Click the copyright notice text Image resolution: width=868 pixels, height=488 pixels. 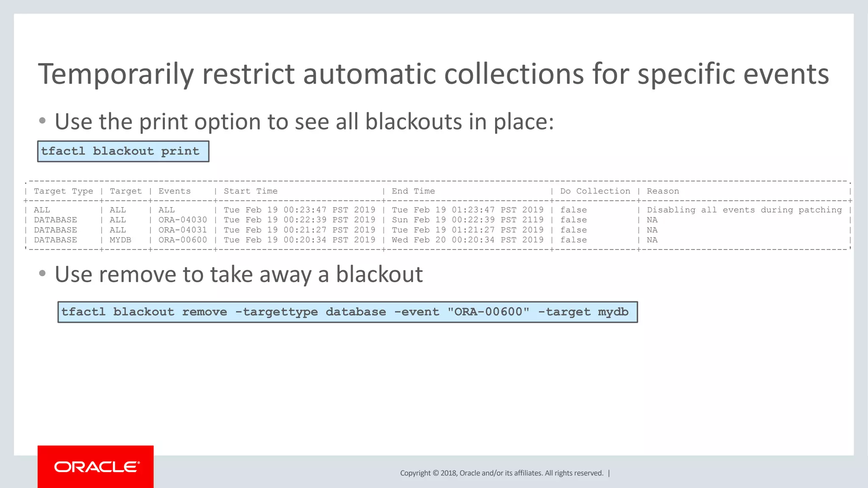tap(502, 473)
